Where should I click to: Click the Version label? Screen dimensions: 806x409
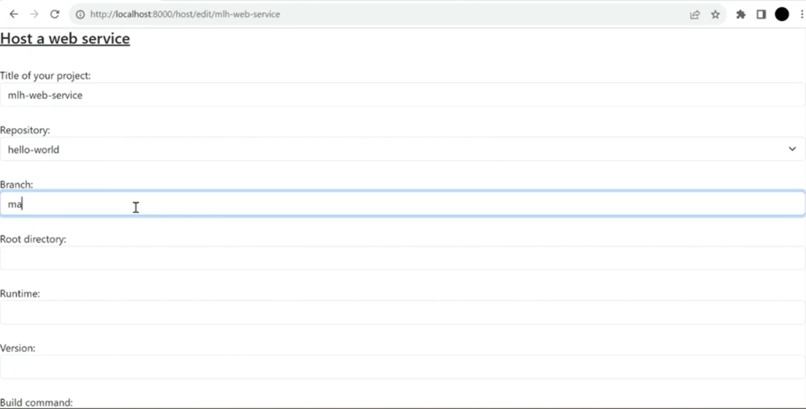pyautogui.click(x=18, y=348)
